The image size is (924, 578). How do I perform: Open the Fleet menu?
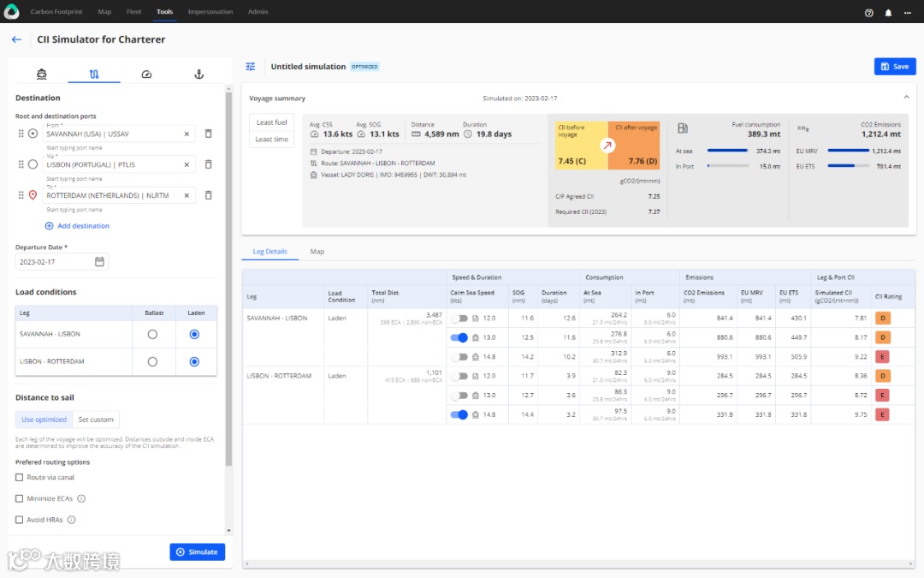tap(133, 12)
